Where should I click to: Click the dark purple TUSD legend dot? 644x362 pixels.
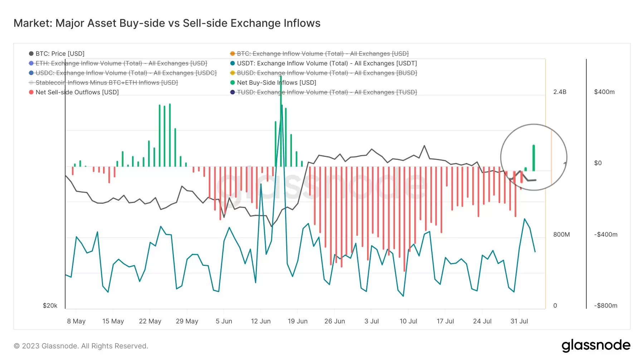click(x=233, y=92)
